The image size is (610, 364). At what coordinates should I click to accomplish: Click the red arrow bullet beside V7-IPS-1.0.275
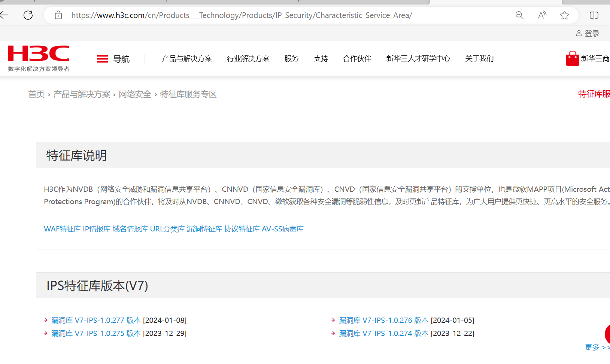[46, 333]
